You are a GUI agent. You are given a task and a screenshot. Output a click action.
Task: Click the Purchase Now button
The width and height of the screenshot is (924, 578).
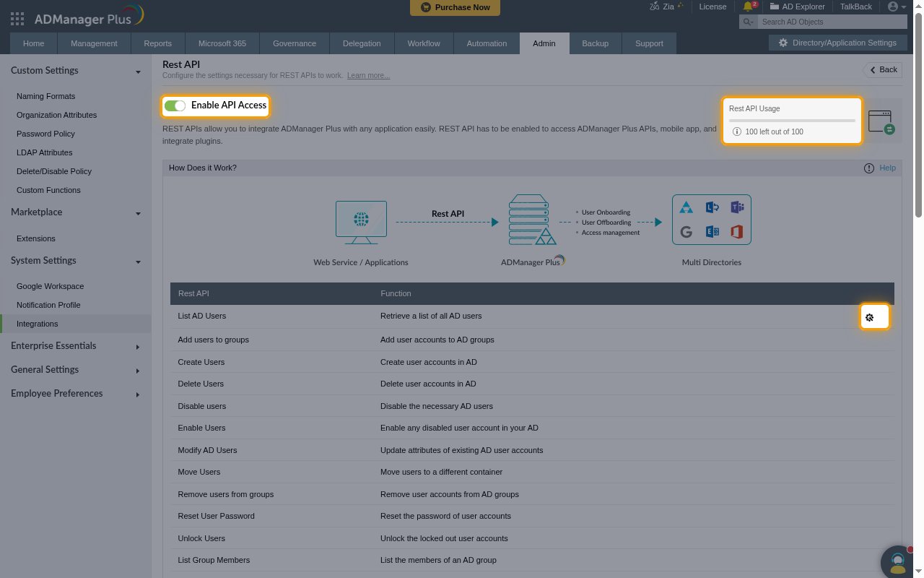click(x=455, y=7)
